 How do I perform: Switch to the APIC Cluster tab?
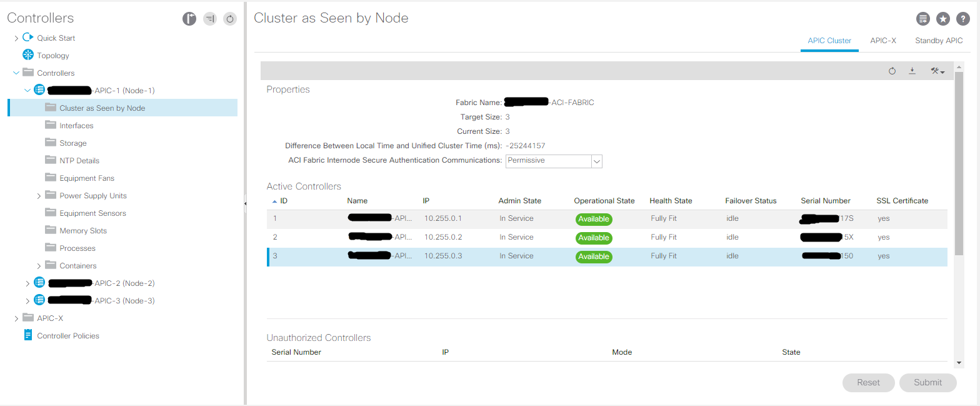829,41
